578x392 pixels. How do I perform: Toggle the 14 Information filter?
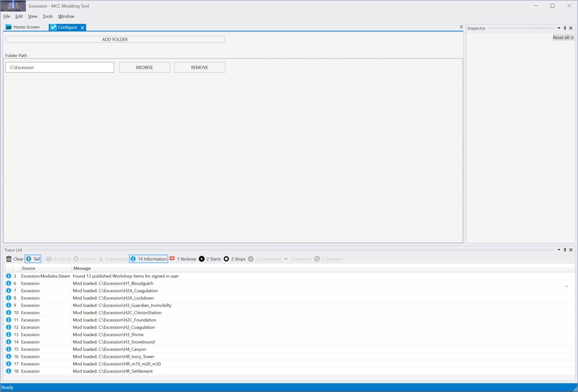point(148,259)
